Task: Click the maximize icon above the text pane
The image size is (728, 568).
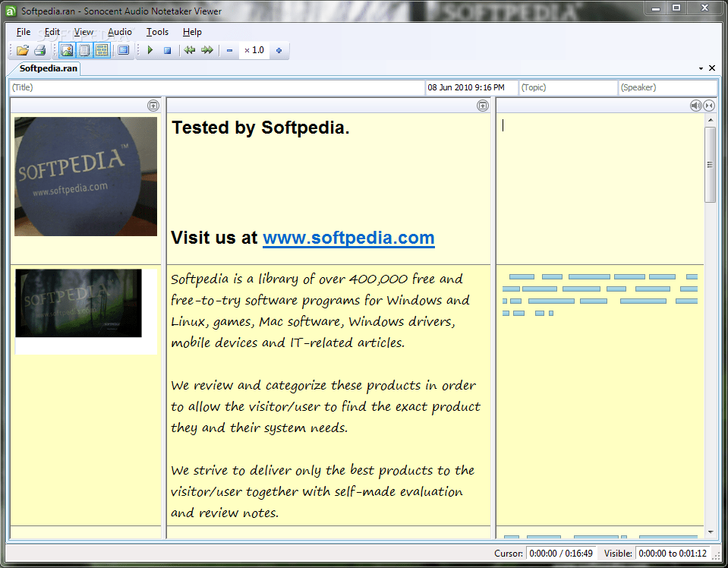Action: (x=483, y=106)
